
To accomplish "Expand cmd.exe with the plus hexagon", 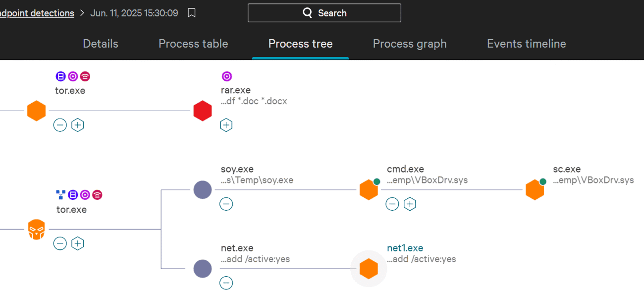I will point(410,204).
